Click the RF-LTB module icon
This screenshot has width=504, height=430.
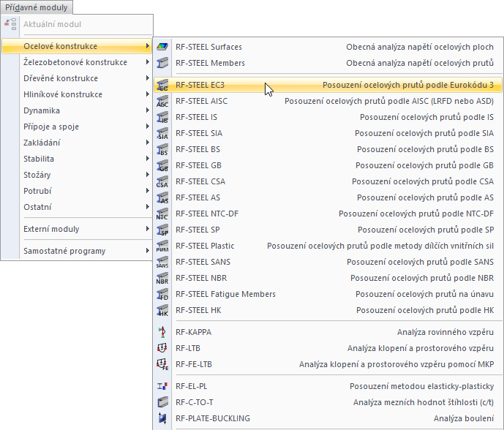pos(162,348)
